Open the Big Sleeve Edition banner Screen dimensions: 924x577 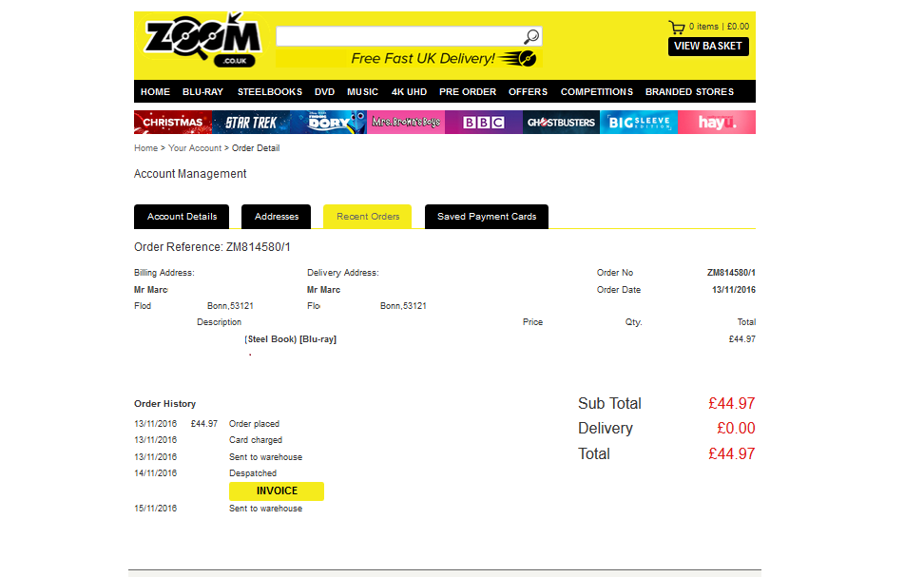point(639,123)
